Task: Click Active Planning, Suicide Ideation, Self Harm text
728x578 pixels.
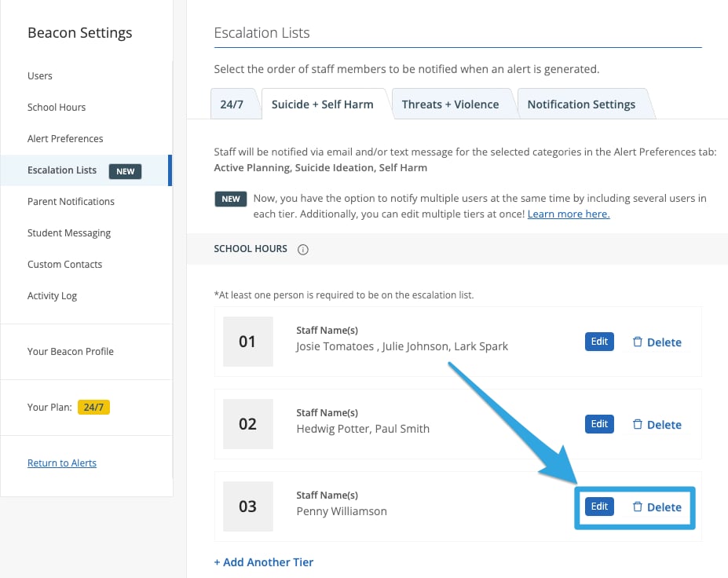Action: 320,167
